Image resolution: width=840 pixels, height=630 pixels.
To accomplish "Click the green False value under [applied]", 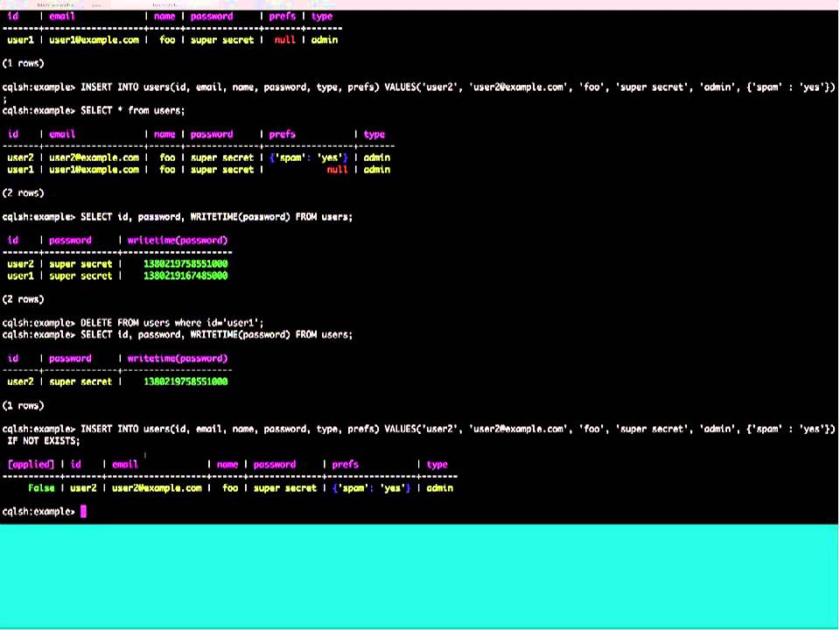I will pyautogui.click(x=41, y=488).
